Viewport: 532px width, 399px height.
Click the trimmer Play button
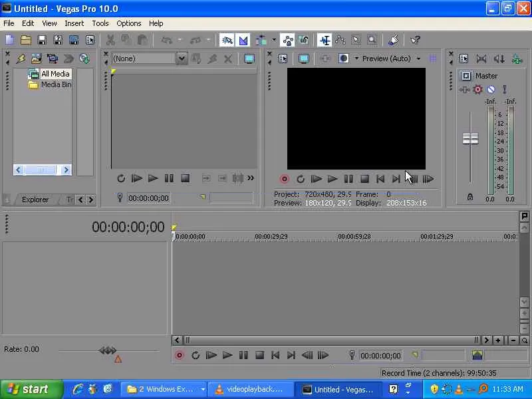click(153, 178)
